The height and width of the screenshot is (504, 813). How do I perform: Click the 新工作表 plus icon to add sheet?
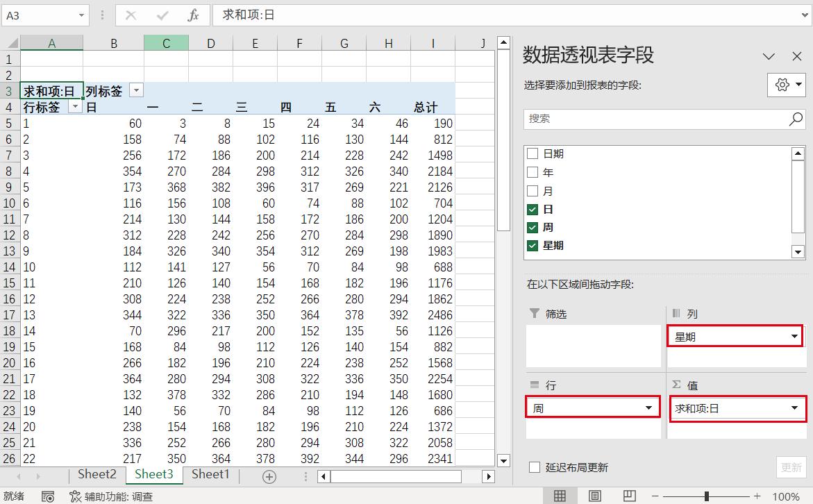pos(268,474)
